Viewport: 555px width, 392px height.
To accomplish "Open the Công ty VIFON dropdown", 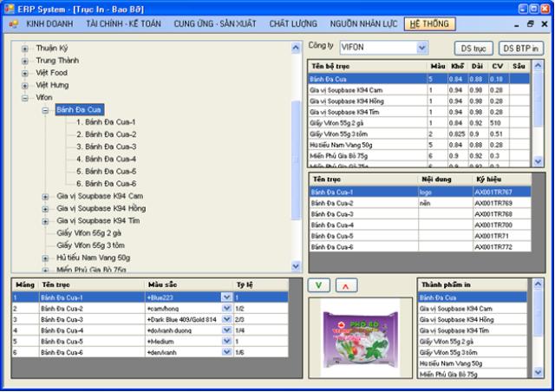I will [x=421, y=48].
